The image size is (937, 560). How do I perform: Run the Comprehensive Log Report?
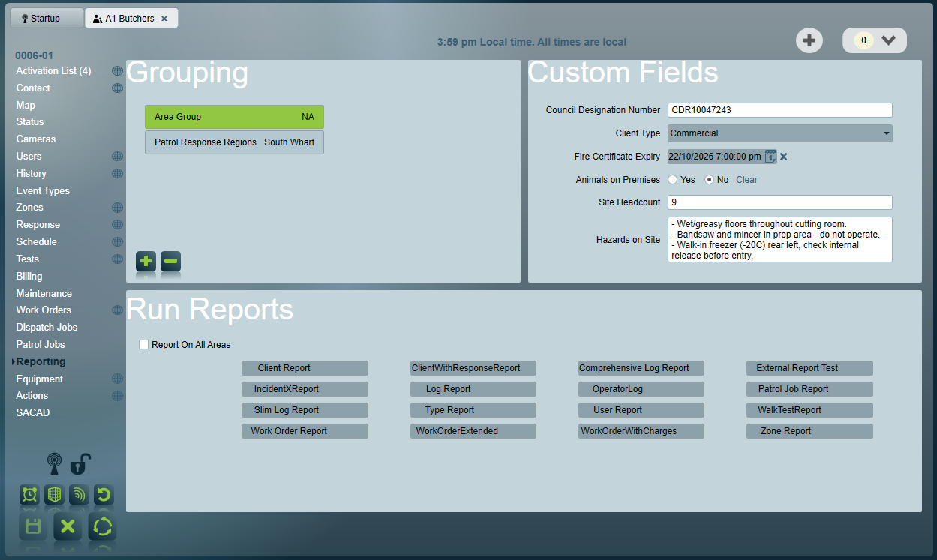641,368
